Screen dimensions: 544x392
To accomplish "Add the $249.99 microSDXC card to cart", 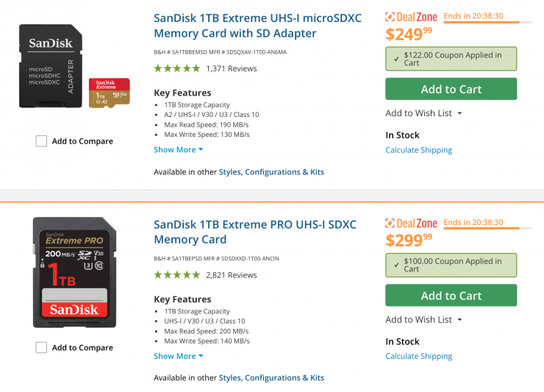I will tap(451, 89).
